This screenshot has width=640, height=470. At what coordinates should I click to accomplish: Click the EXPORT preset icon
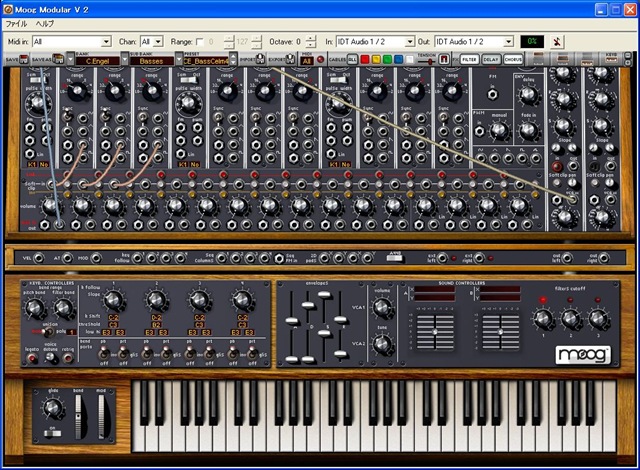[289, 59]
